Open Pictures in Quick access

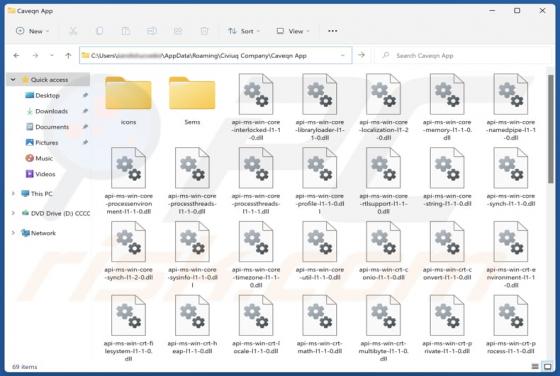point(46,142)
